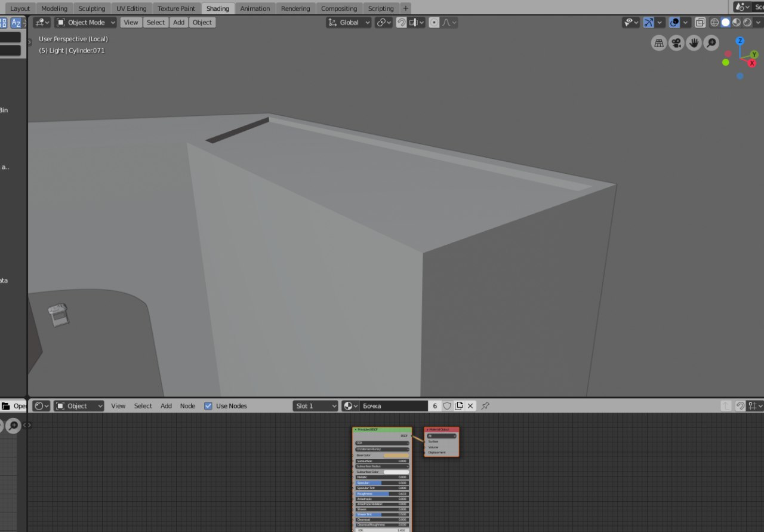This screenshot has height=532, width=764.
Task: Switch to wireframe viewport shading
Action: coord(714,23)
